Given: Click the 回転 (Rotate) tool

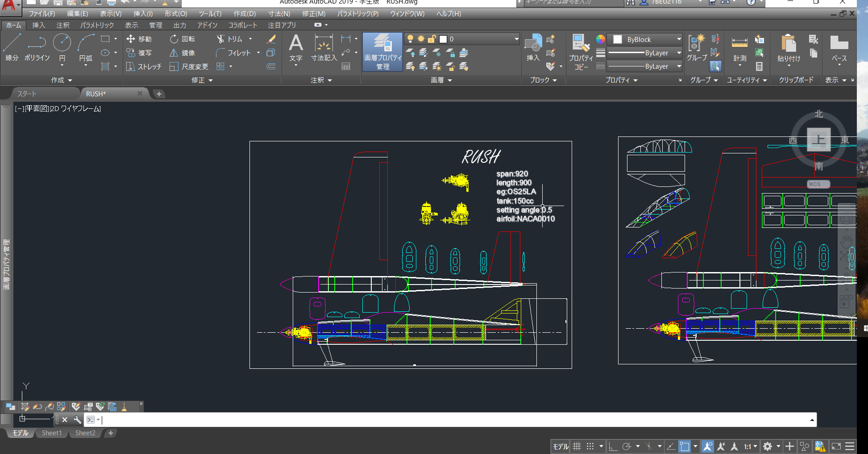Looking at the screenshot, I should pyautogui.click(x=183, y=39).
